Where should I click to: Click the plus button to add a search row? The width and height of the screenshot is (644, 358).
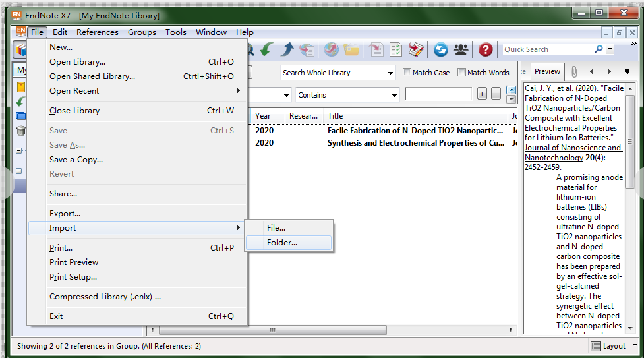tap(483, 94)
